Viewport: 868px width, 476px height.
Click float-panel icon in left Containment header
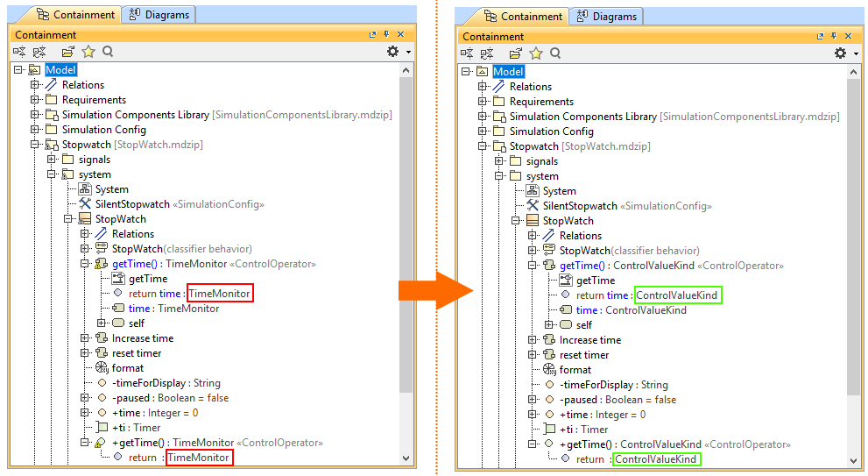pyautogui.click(x=372, y=34)
